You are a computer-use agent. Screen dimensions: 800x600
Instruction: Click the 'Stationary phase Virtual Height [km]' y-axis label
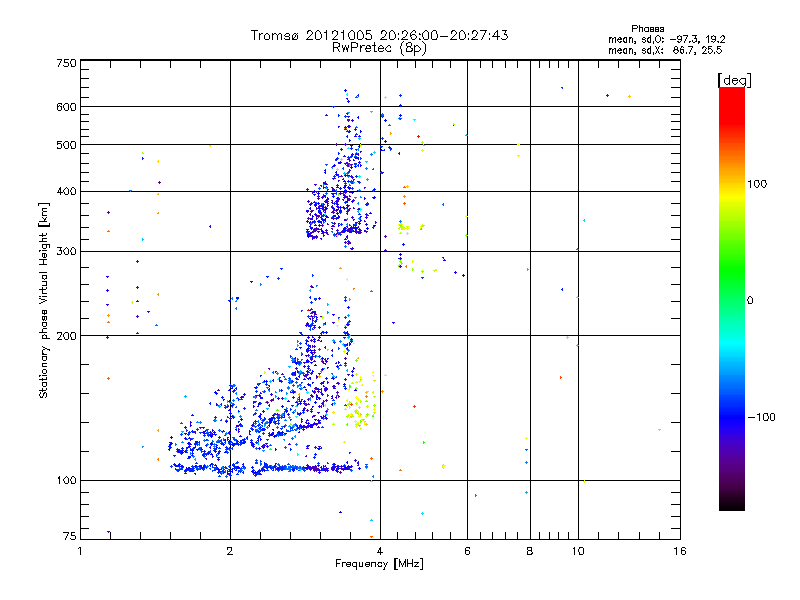coord(43,301)
